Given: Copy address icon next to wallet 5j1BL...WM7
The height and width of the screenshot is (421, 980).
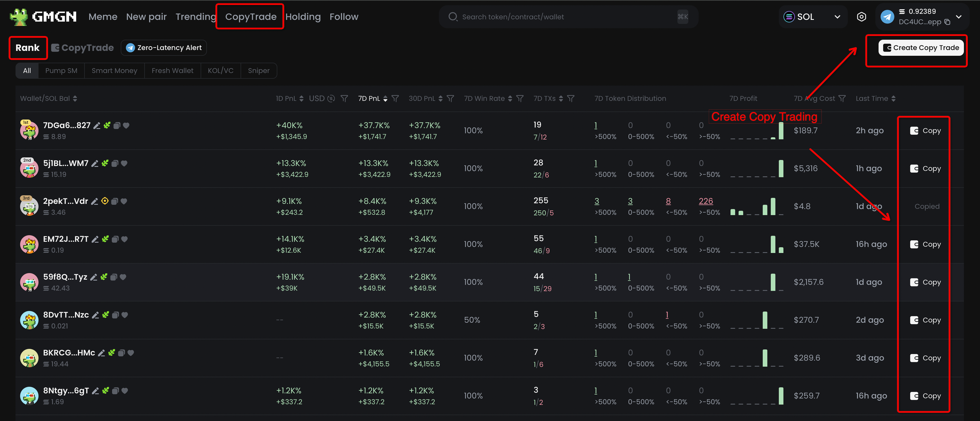Looking at the screenshot, I should 115,163.
